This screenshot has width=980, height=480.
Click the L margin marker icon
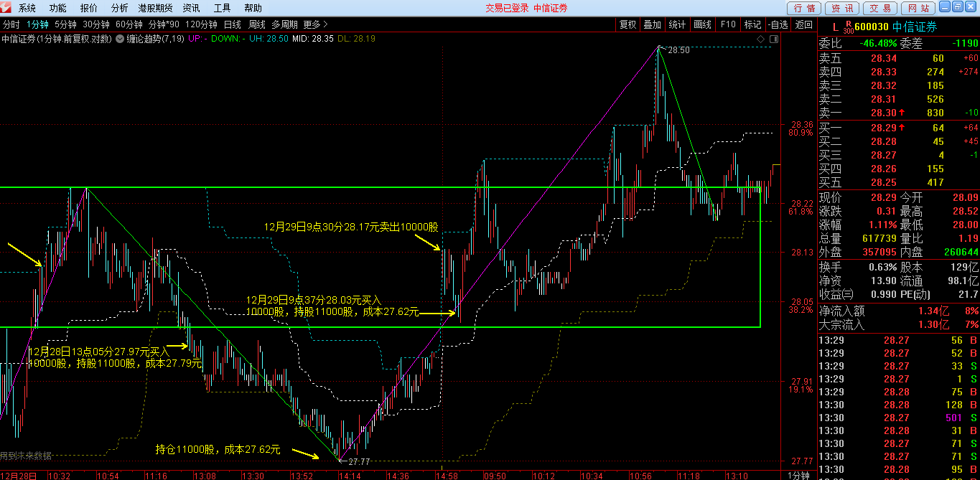(x=835, y=27)
